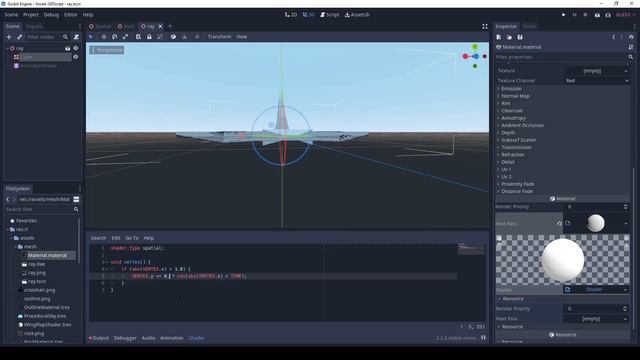Activate Select Mode in the viewport toolbar
This screenshot has height=360, width=640.
click(x=91, y=37)
